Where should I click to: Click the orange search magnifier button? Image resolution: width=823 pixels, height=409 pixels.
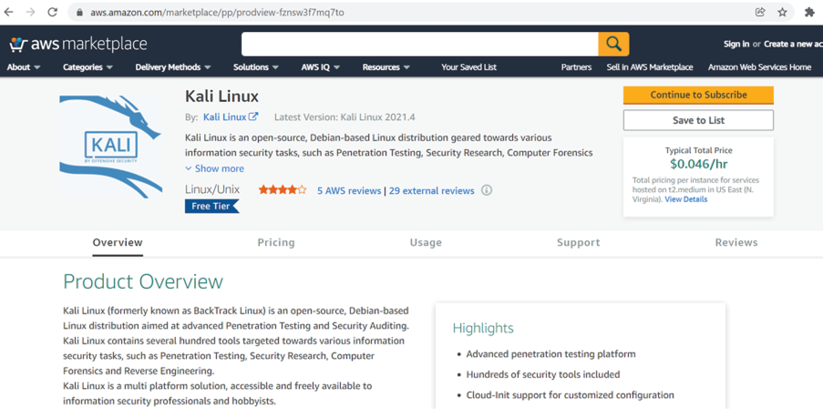coord(614,44)
